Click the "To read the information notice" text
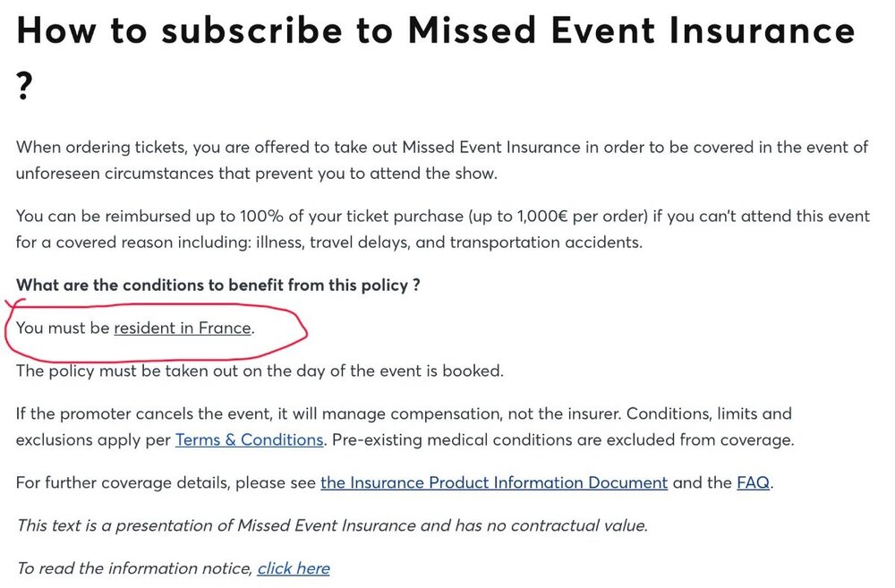This screenshot has height=588, width=895. [x=134, y=568]
